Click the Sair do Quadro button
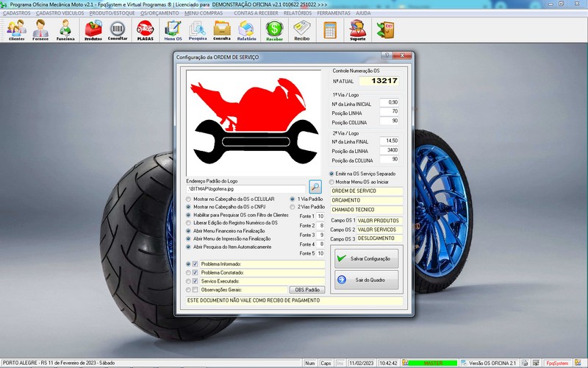588x368 pixels. [366, 280]
